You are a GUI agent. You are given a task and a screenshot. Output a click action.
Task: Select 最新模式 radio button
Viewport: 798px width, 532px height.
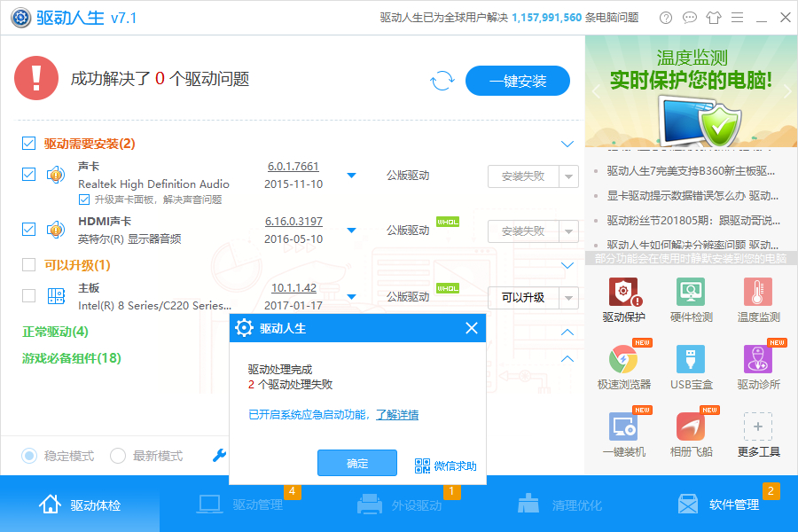coord(118,456)
